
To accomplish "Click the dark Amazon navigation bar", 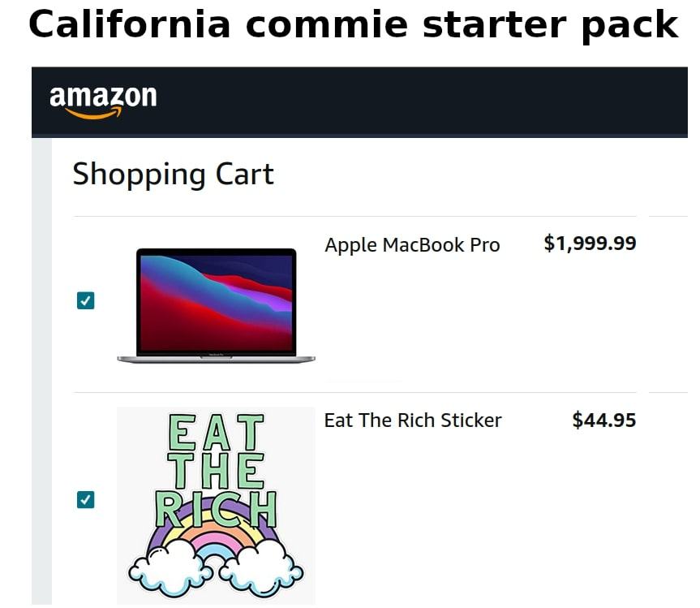I will [x=406, y=101].
